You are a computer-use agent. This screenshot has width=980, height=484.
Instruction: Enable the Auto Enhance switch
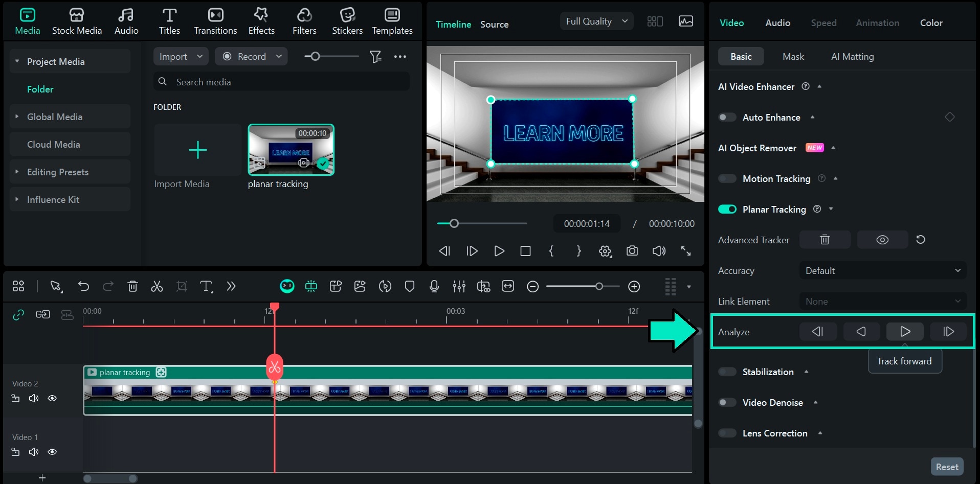727,118
